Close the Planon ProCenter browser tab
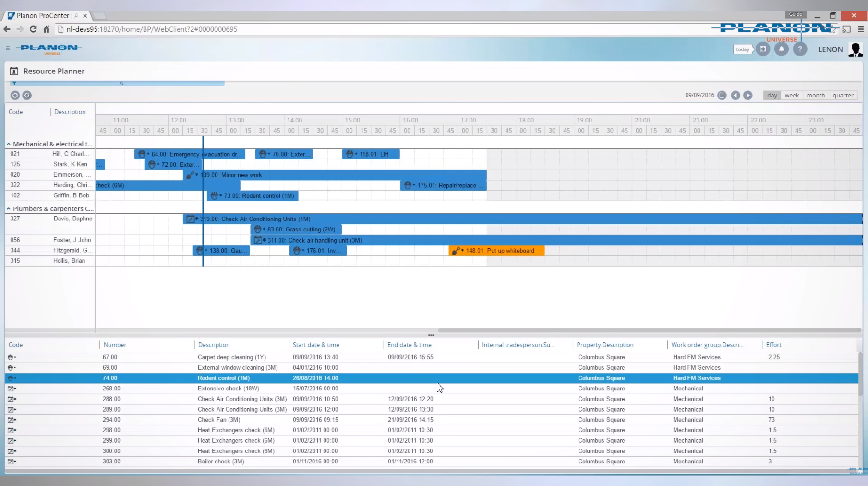This screenshot has height=486, width=868. pos(85,16)
